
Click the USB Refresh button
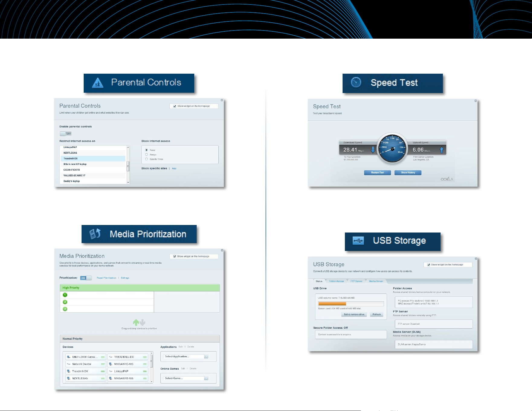tap(377, 314)
